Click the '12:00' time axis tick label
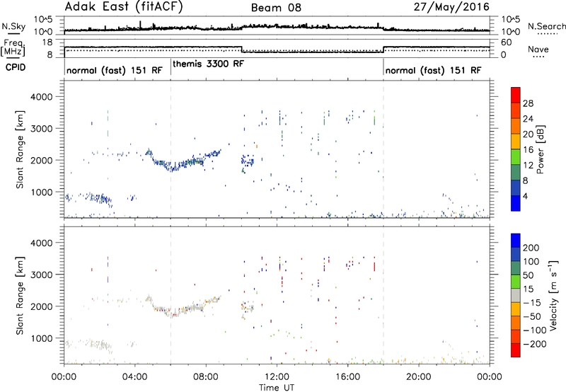 [277, 377]
